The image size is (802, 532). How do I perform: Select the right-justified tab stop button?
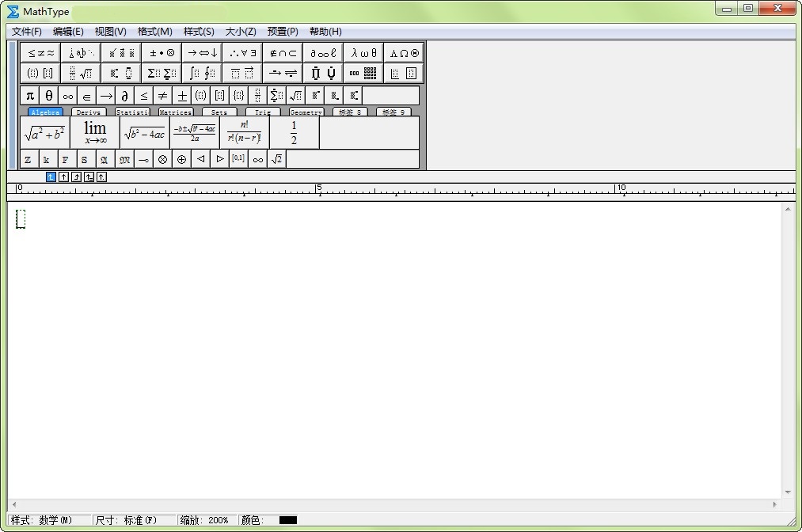76,177
